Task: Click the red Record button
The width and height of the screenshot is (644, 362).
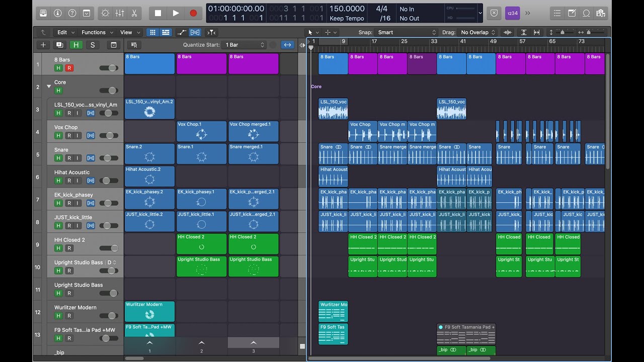Action: click(193, 13)
